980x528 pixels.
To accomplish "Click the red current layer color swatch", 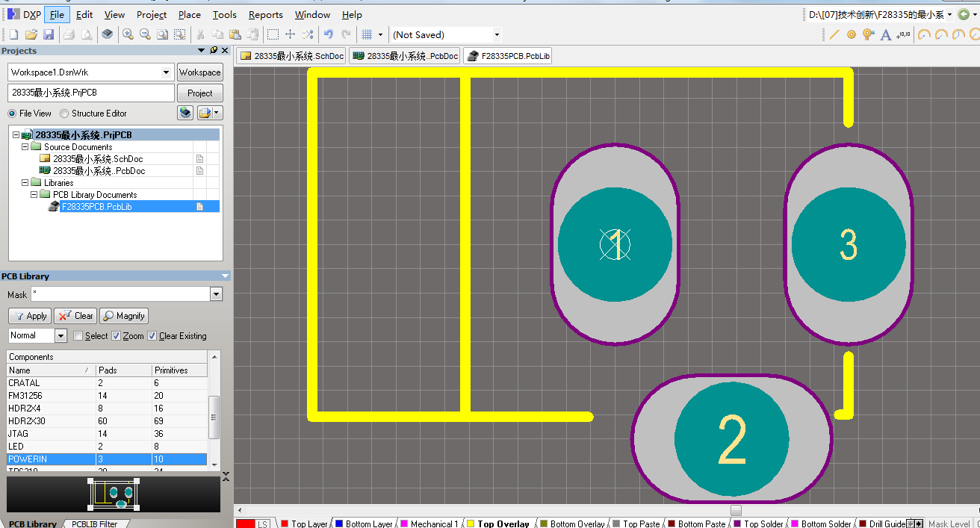I will pyautogui.click(x=246, y=524).
